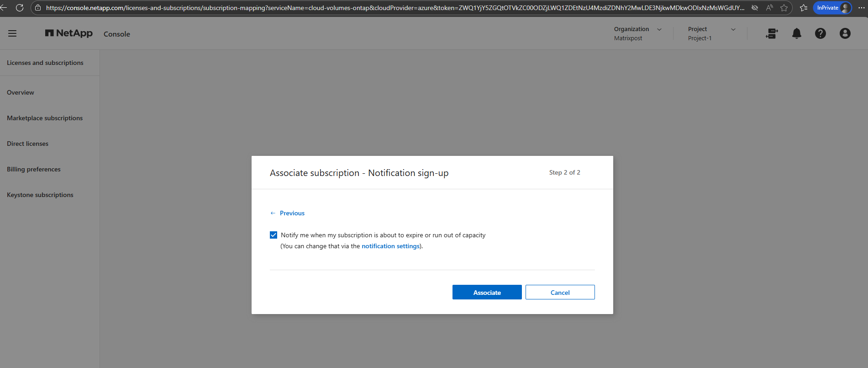The width and height of the screenshot is (868, 368).
Task: Select Billing preferences in sidebar
Action: (x=34, y=169)
